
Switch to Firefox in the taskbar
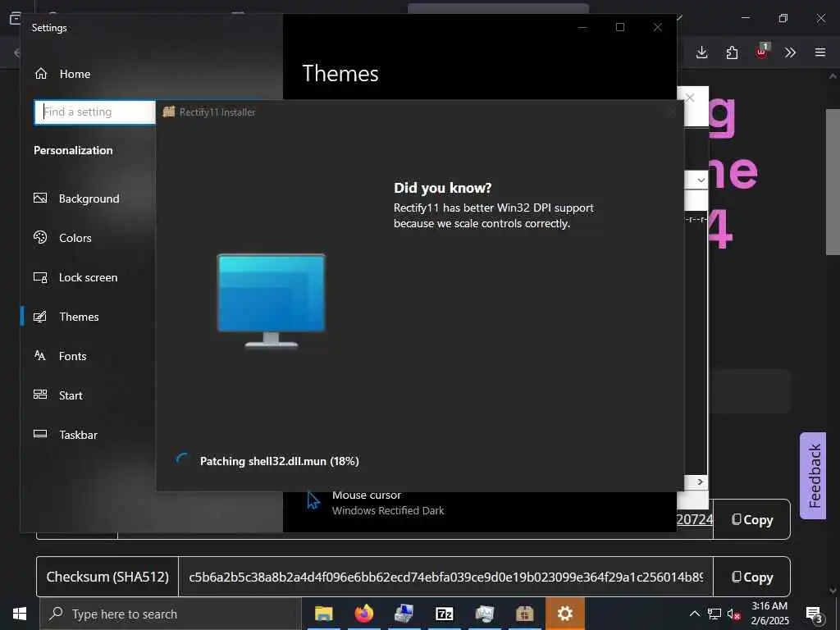(364, 614)
